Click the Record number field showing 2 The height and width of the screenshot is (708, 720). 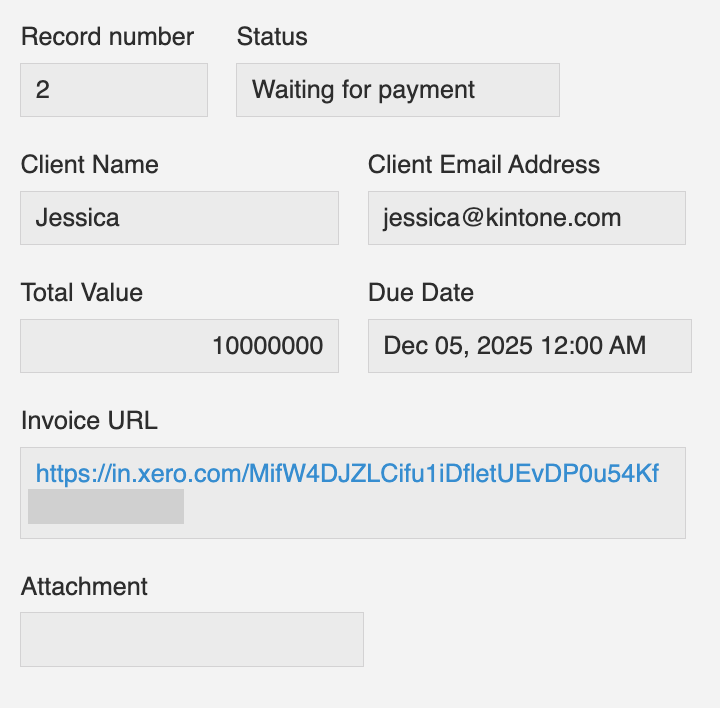coord(113,90)
